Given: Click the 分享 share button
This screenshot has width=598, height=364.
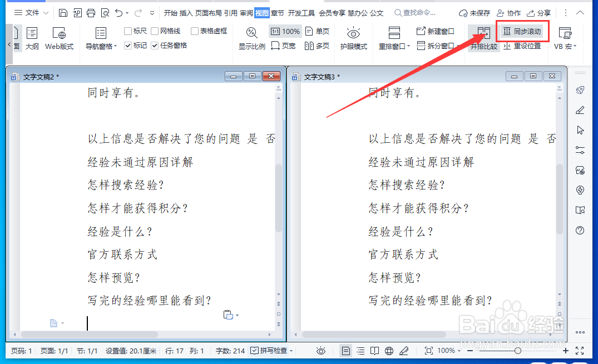Looking at the screenshot, I should 538,13.
